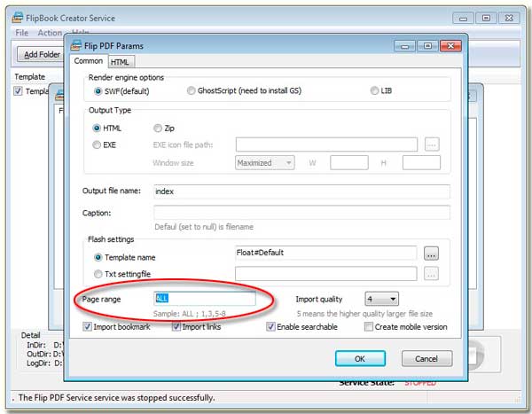Maximize the FlipBook Creator Service window
This screenshot has width=532, height=414.
[486, 18]
